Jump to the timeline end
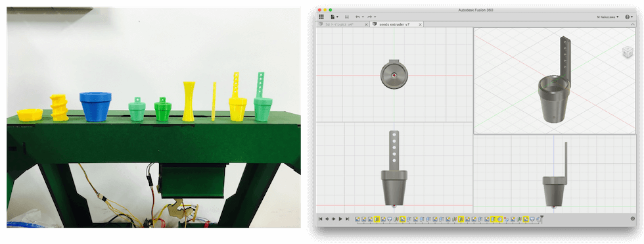Viewport: 644px width, 244px height. tap(347, 219)
